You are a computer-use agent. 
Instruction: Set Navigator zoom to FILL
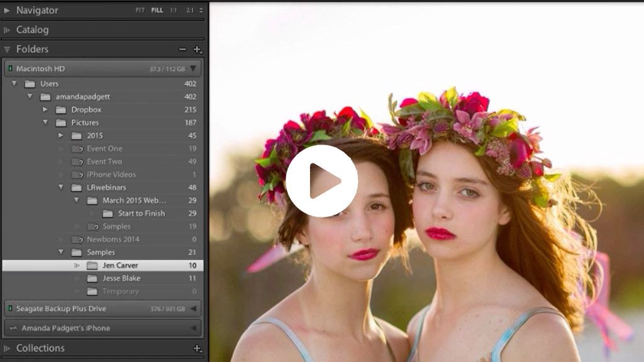pos(157,10)
